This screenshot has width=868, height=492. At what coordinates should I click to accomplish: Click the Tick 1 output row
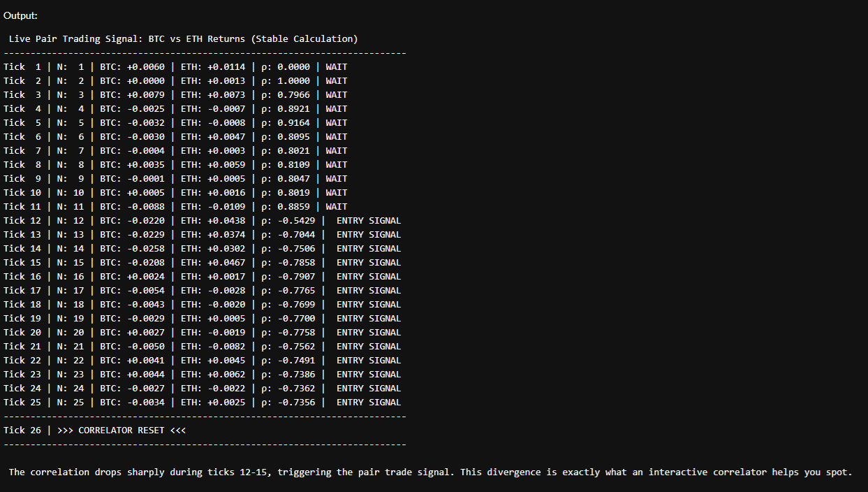(175, 67)
